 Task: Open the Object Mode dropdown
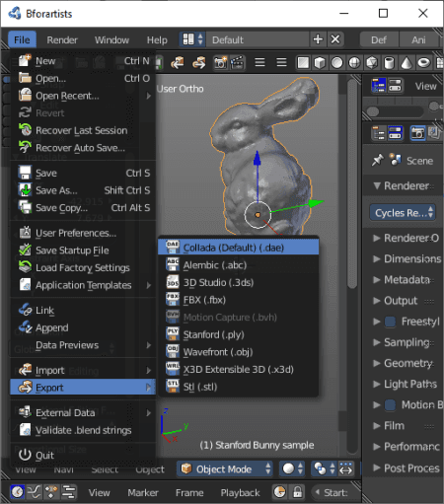(x=225, y=468)
